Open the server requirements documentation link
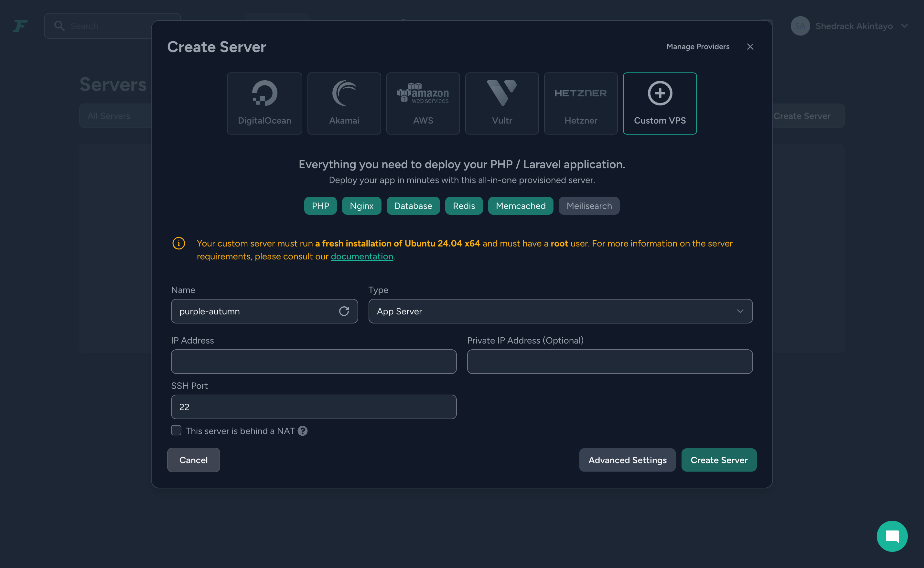 [x=361, y=256]
